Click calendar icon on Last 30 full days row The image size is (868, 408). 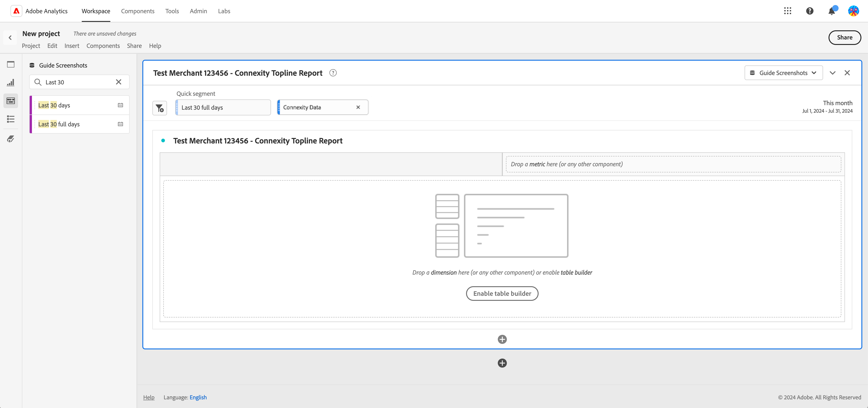tap(120, 124)
